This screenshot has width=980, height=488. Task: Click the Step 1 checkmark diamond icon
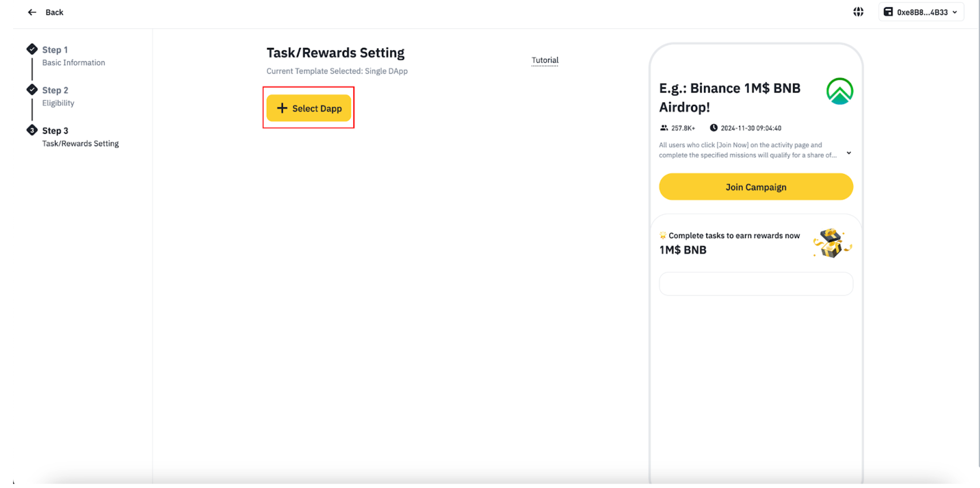point(32,49)
